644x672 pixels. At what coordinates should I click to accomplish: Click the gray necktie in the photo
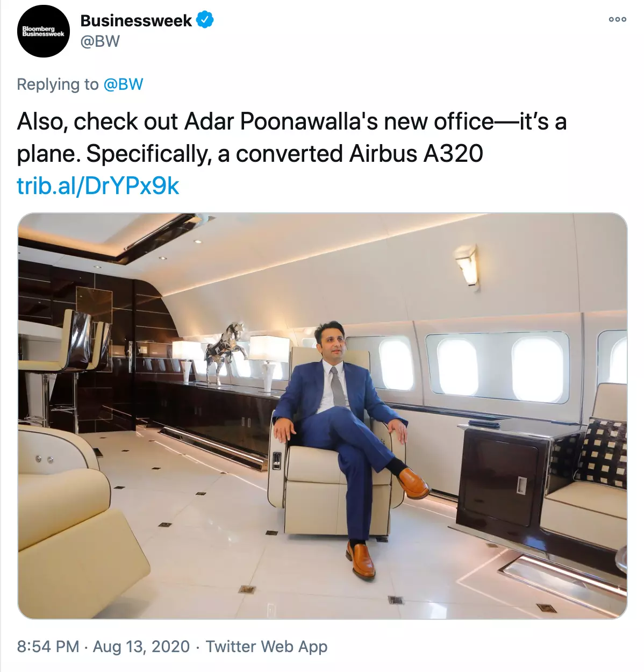337,387
